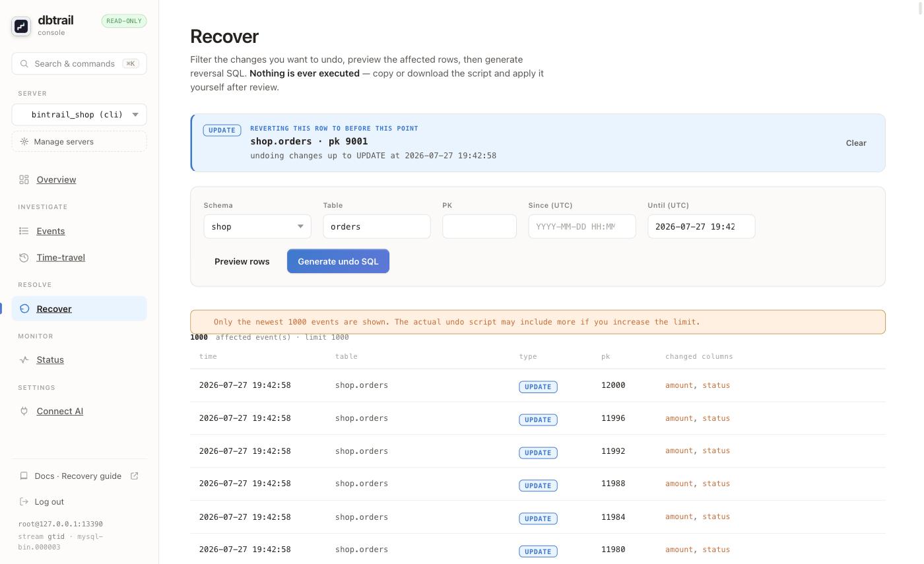
Task: Click the 'changed columns' column header
Action: pyautogui.click(x=699, y=356)
